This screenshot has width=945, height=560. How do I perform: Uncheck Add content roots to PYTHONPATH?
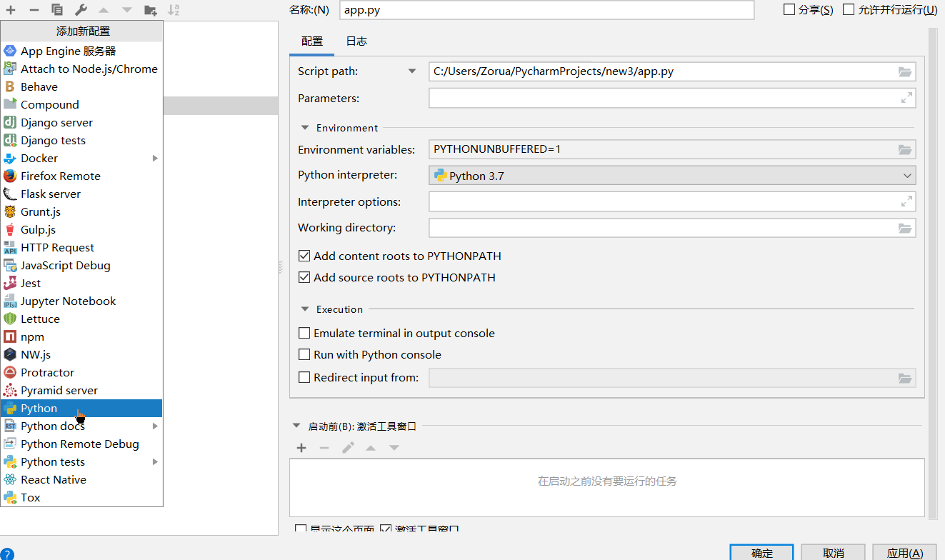coord(305,256)
